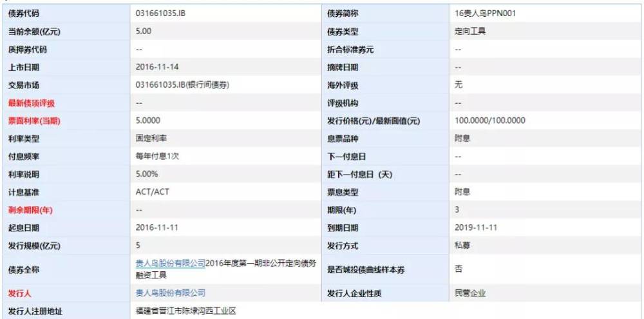
Task: Click the 距下一付息日 (天) label
Action: click(360, 175)
